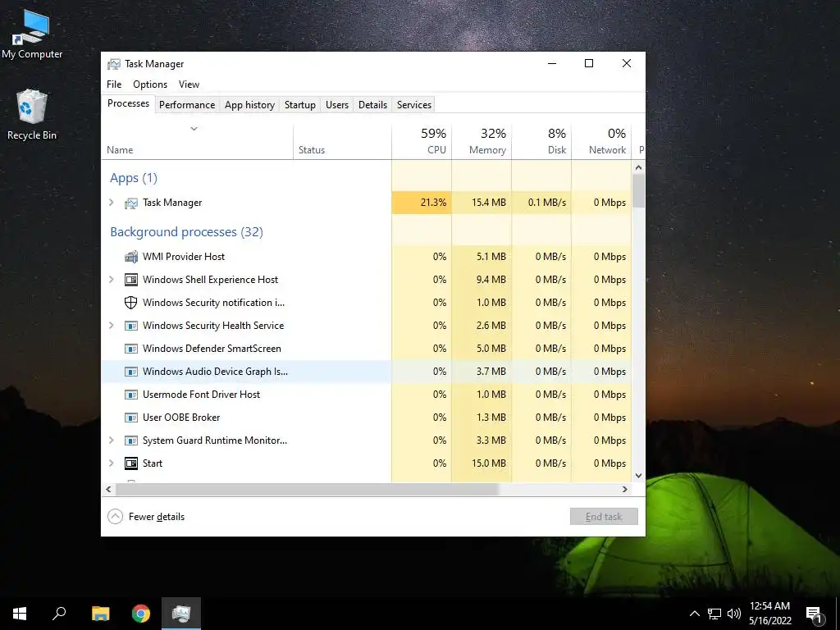Sort by the Status column header

[x=342, y=142]
